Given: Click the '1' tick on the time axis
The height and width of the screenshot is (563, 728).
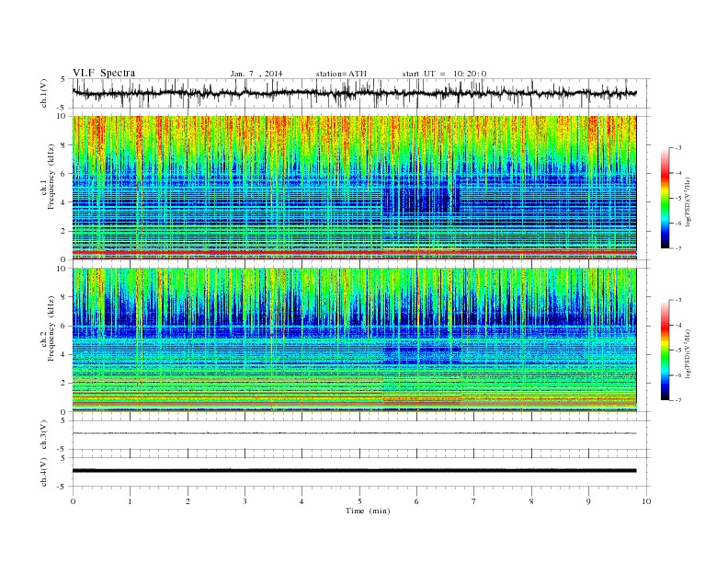Looking at the screenshot, I should pos(130,501).
